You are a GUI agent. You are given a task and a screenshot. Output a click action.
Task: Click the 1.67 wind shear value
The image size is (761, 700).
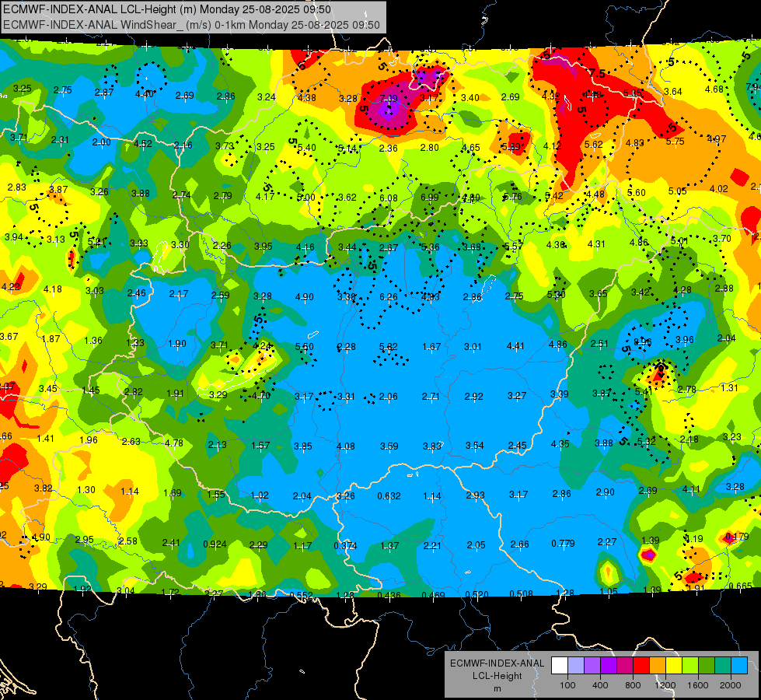pyautogui.click(x=431, y=347)
